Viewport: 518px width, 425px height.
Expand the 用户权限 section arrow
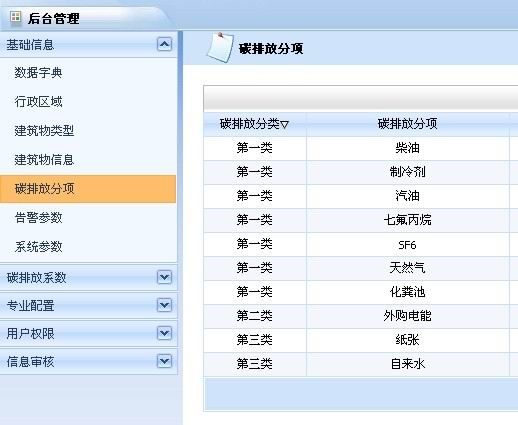164,333
